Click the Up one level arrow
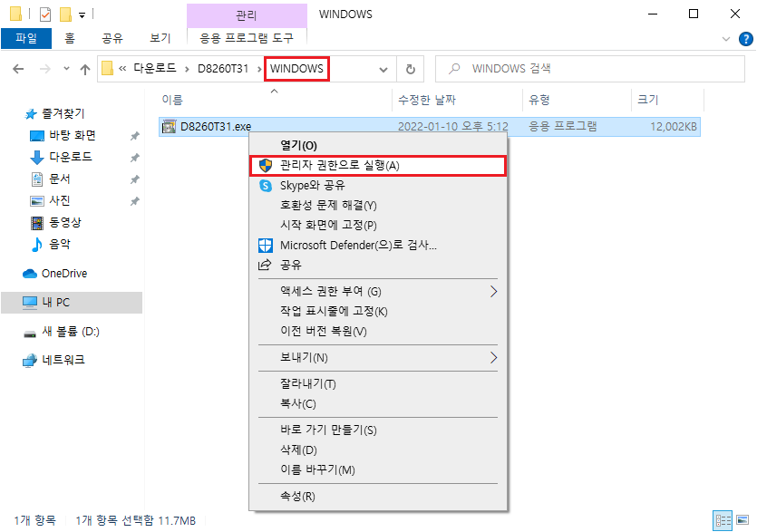Screen dimensions: 757x532 (x=85, y=69)
